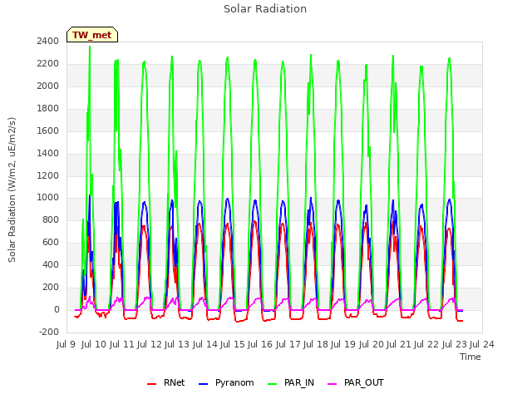Click the magenta PAR_OUT legend color marker
532x399 pixels.
332,384
